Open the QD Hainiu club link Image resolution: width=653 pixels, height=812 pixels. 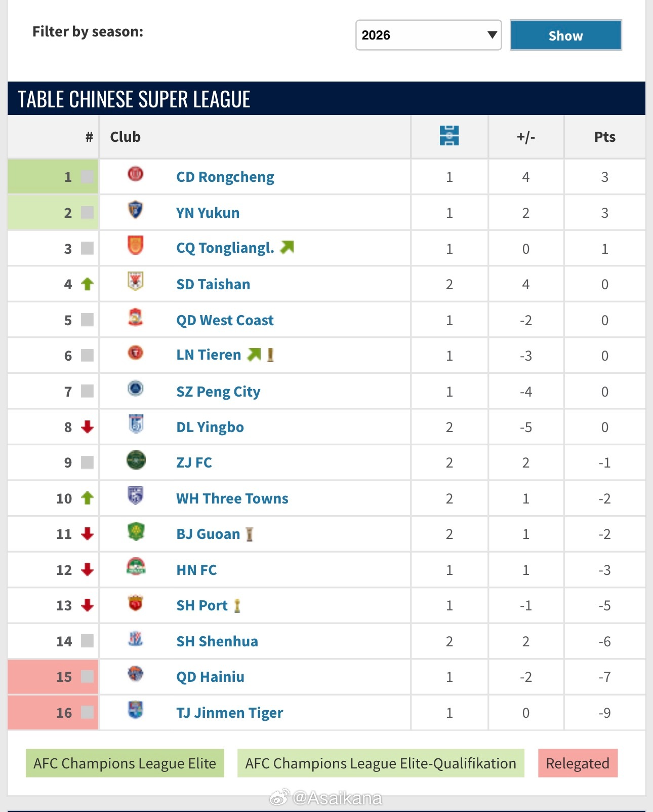click(210, 677)
